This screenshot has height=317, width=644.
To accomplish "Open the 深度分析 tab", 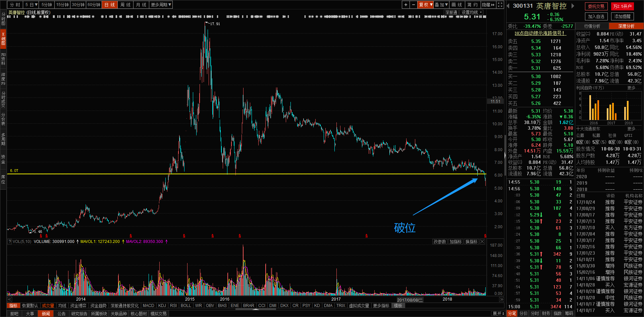I will (626, 26).
